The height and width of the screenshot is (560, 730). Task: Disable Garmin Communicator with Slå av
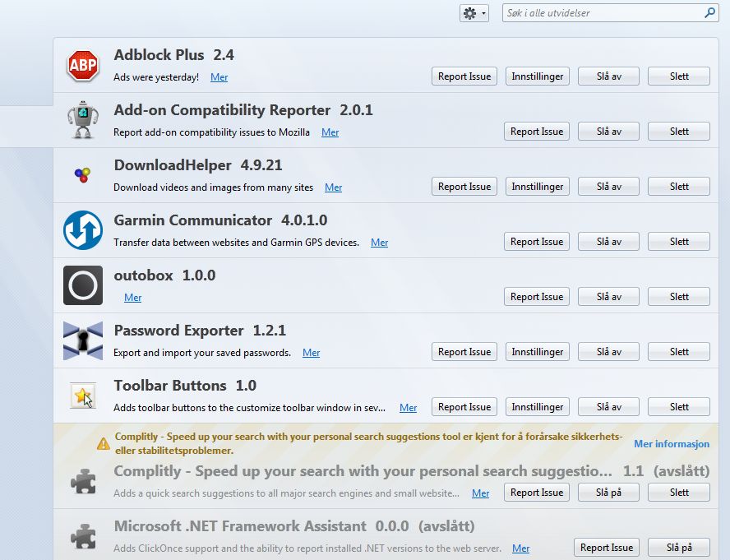click(608, 241)
